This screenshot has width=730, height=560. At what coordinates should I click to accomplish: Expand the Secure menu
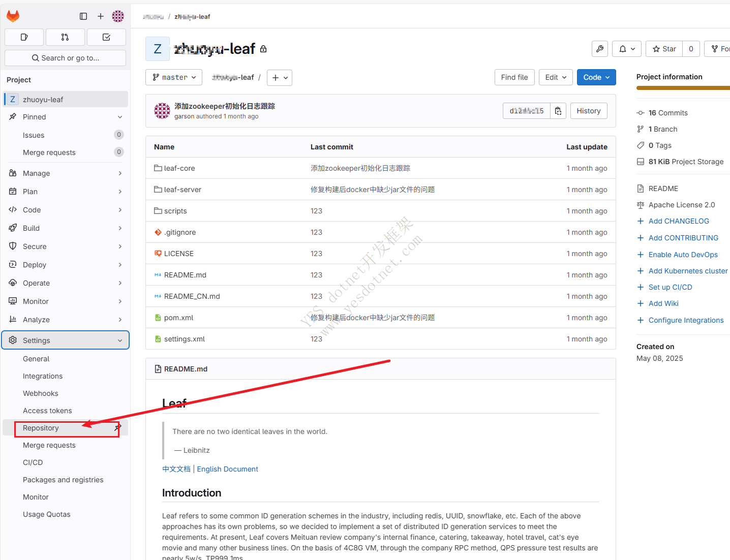coord(65,246)
